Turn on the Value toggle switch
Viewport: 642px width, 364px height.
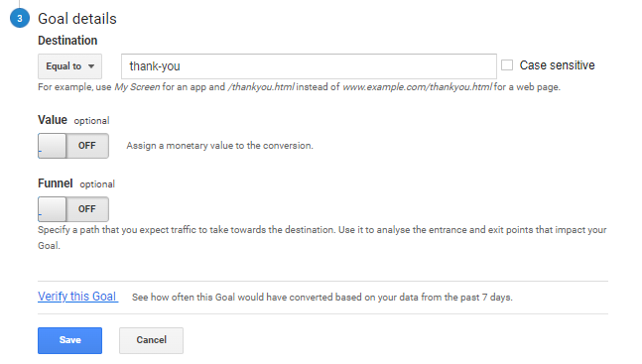(73, 146)
